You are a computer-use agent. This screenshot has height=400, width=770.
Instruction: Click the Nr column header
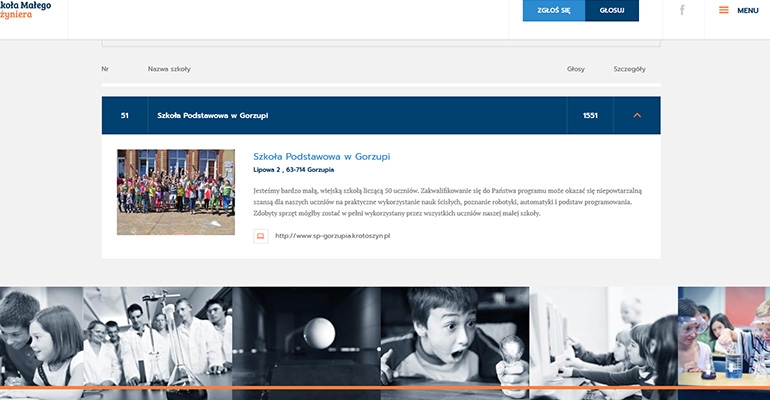click(105, 69)
